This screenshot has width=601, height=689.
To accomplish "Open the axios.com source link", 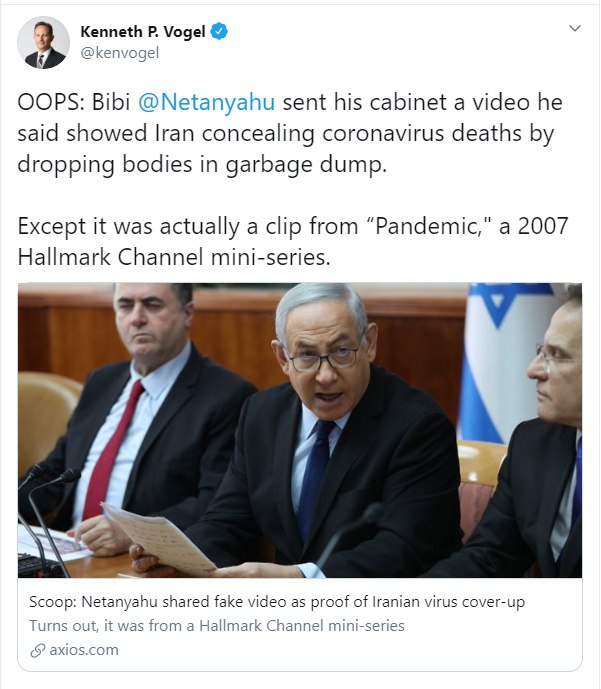I will click(x=84, y=650).
